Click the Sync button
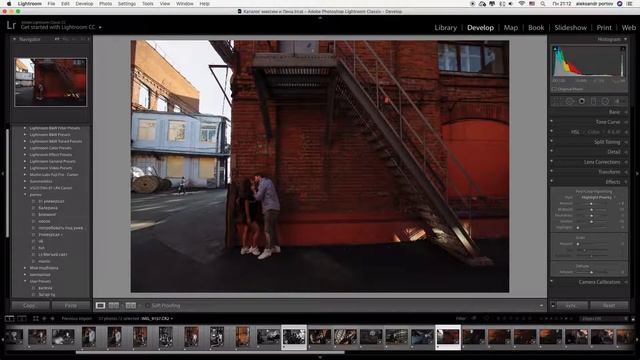 pos(573,305)
